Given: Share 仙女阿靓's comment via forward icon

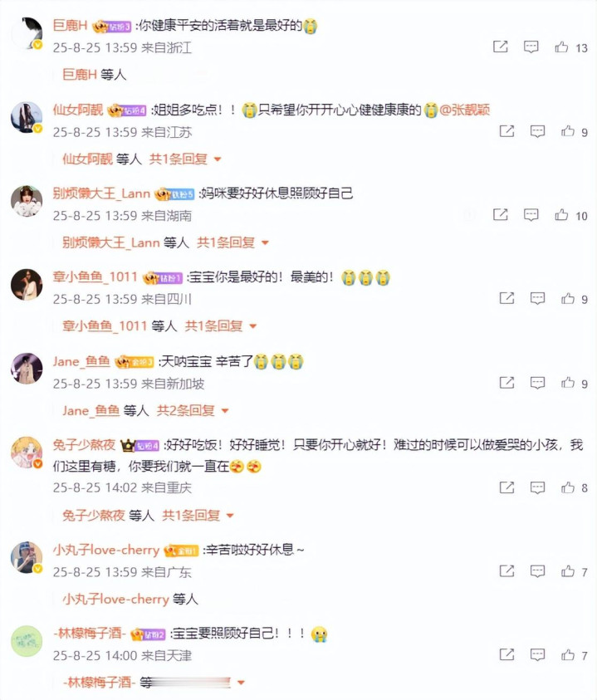Looking at the screenshot, I should point(506,131).
